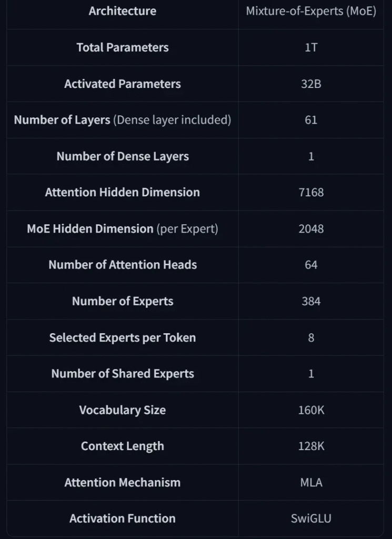This screenshot has height=539, width=392.
Task: Select the SwiGLU activation function value
Action: pyautogui.click(x=311, y=518)
